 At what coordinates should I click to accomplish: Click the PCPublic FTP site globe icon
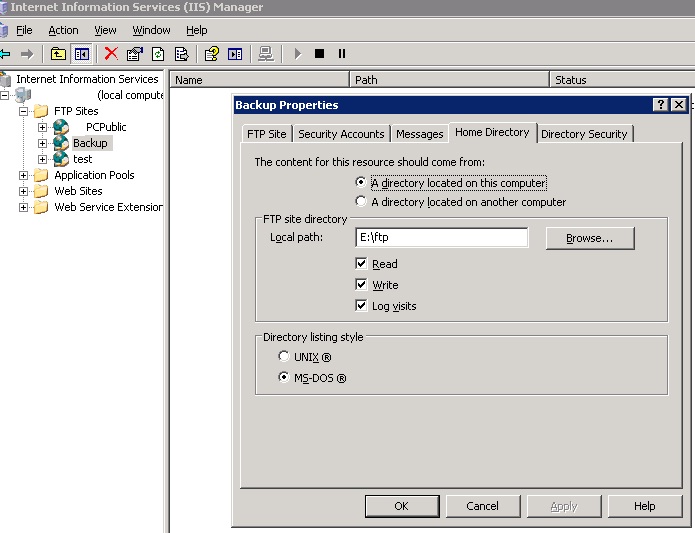click(x=61, y=127)
